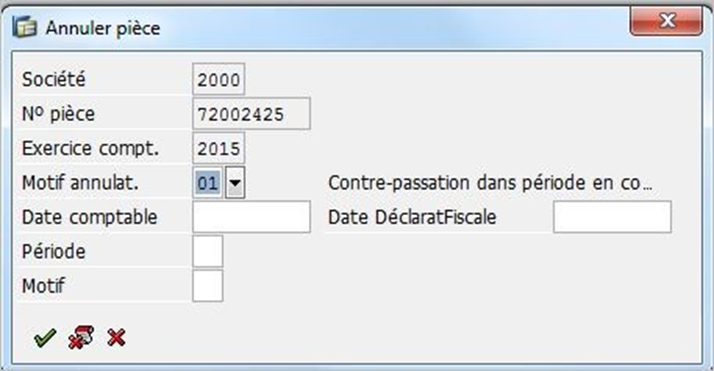Open the Motif annulat. dropdown arrow
Viewport: 714px width, 371px height.
click(x=235, y=183)
